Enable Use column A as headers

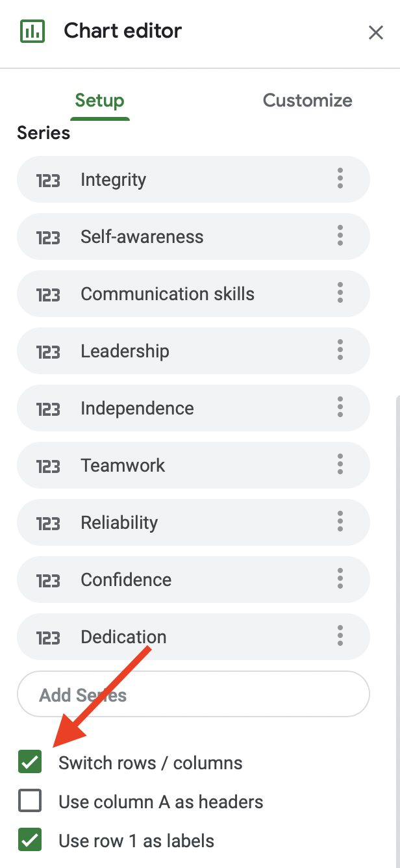pos(30,801)
